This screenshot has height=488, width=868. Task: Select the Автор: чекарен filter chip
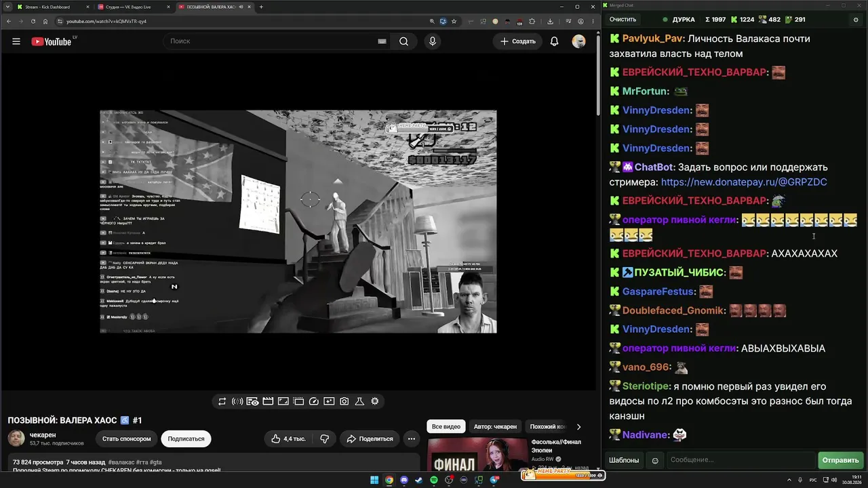(x=495, y=427)
